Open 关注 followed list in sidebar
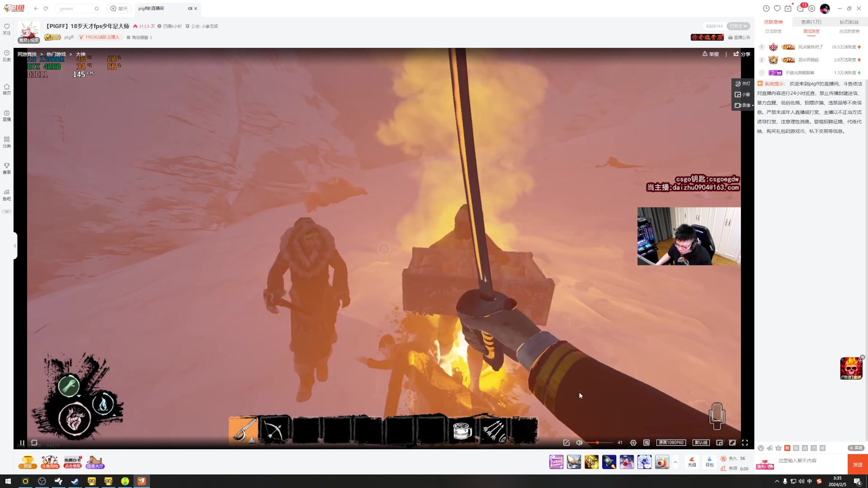This screenshot has height=488, width=868. coord(7,29)
